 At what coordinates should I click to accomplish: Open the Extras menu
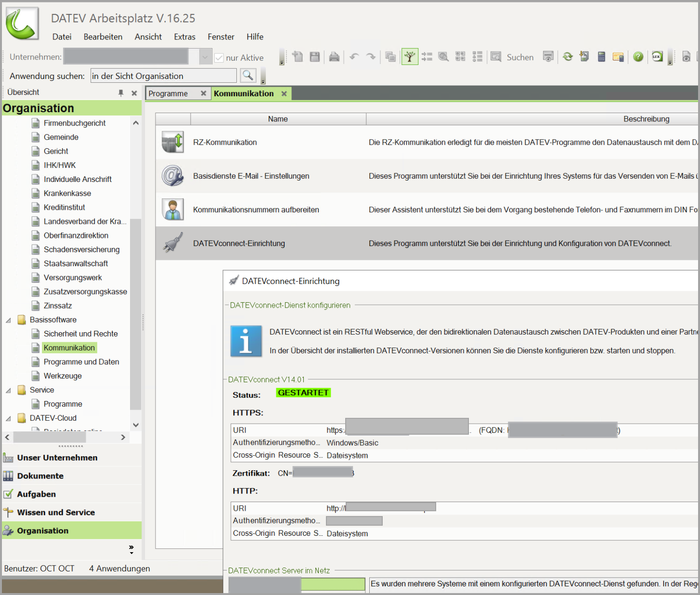click(184, 37)
